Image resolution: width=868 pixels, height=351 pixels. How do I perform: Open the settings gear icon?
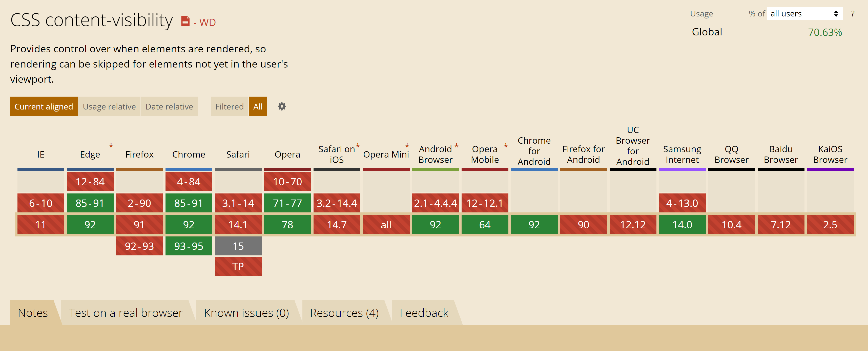pyautogui.click(x=282, y=106)
